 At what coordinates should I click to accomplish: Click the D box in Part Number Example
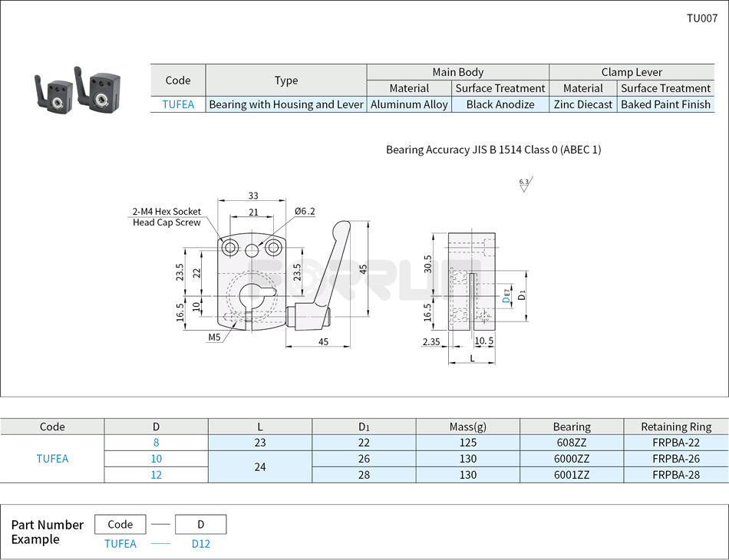[201, 525]
